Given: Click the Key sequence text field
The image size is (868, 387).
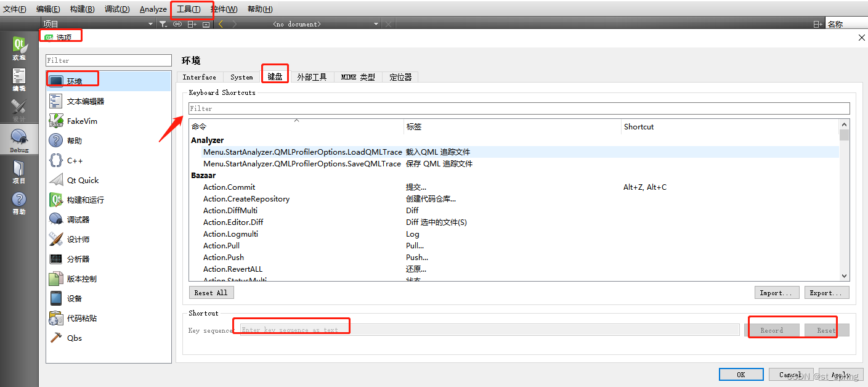Looking at the screenshot, I should [x=490, y=330].
